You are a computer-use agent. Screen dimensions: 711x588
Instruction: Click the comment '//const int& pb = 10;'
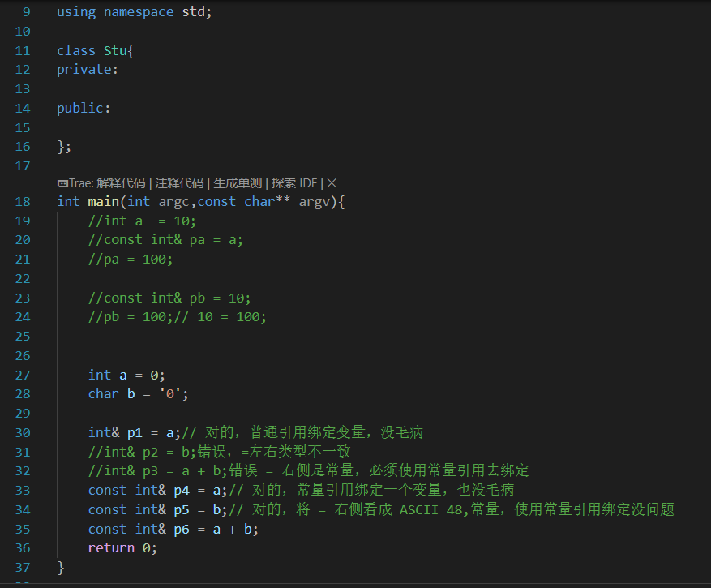pyautogui.click(x=169, y=298)
